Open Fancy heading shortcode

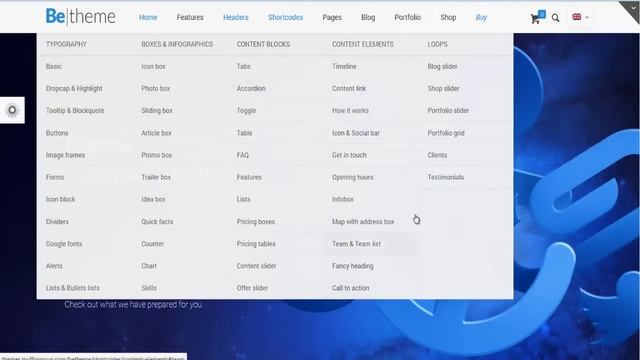[x=353, y=266]
